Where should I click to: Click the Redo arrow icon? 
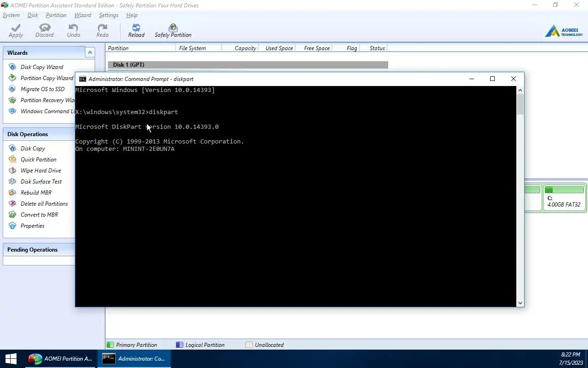(x=102, y=28)
